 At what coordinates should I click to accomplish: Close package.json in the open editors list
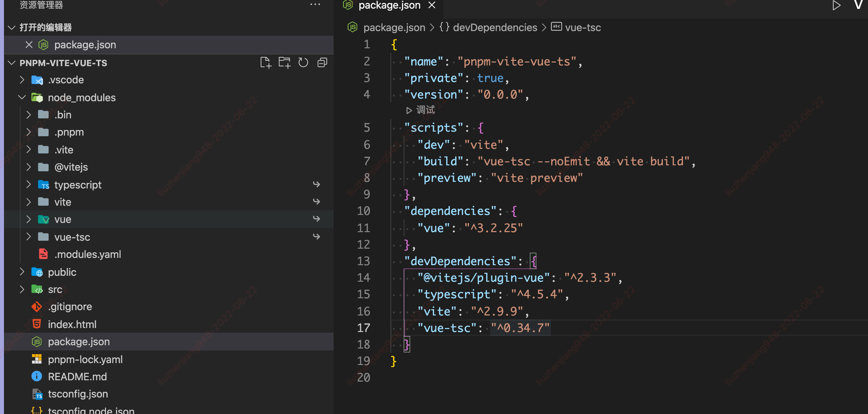[29, 45]
